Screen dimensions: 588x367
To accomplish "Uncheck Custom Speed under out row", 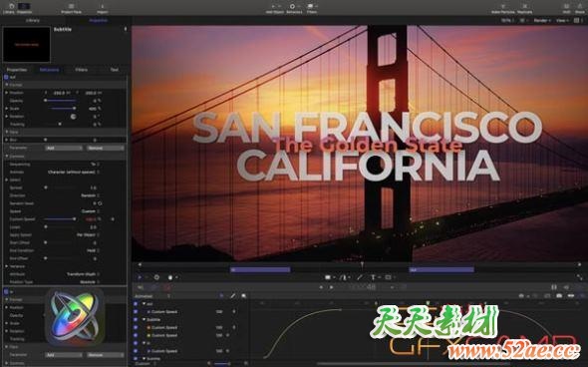I will 136,311.
